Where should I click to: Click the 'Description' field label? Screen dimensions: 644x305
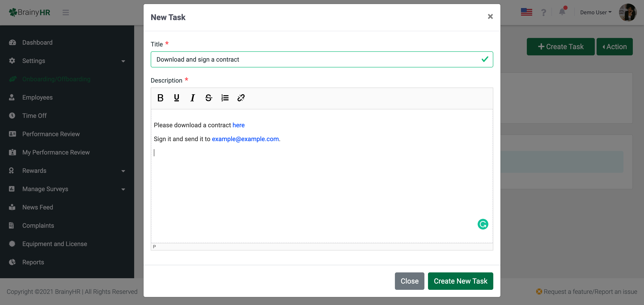pos(167,80)
